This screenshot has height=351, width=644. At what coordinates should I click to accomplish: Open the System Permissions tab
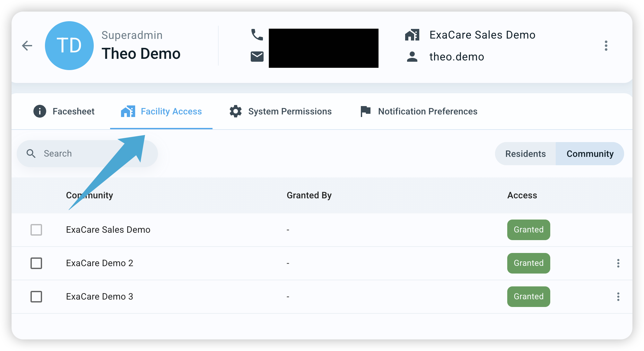280,111
